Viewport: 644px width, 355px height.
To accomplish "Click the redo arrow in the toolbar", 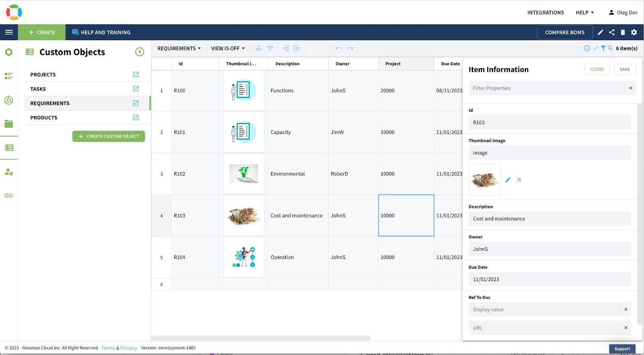I will point(350,48).
